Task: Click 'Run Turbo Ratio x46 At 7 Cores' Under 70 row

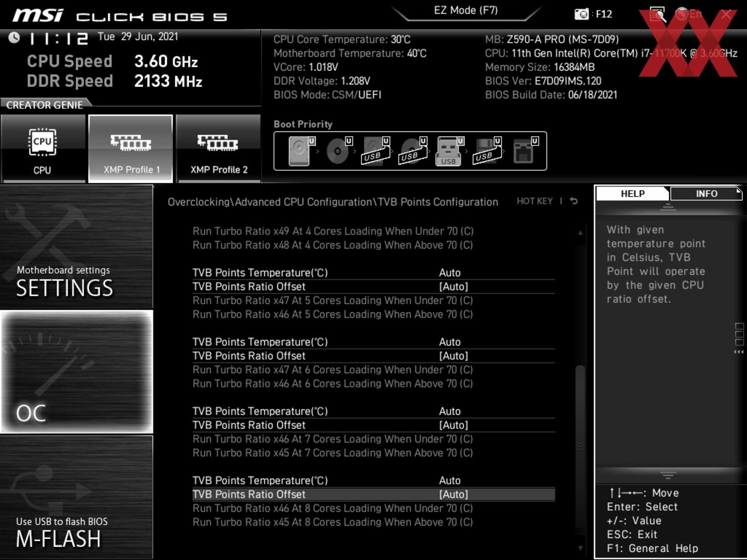Action: (333, 439)
